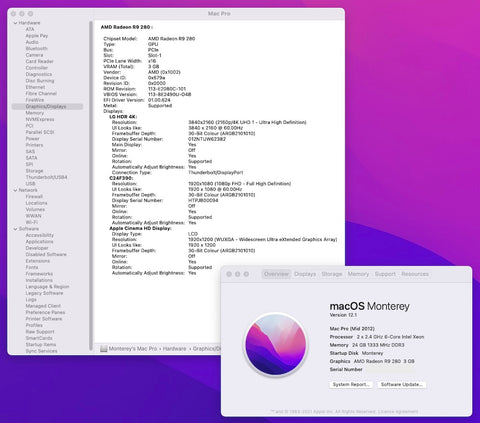This screenshot has height=423, width=480.
Task: Go to the Support tab
Action: point(385,274)
